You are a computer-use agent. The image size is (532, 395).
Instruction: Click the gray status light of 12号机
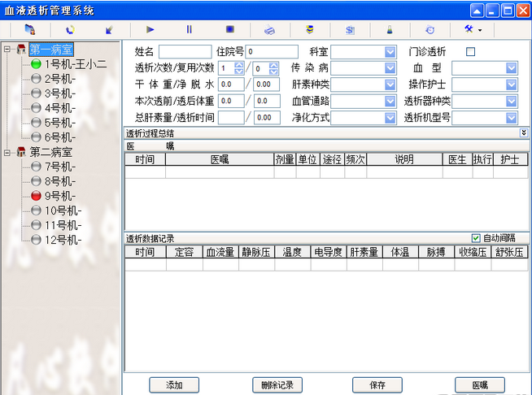click(36, 240)
